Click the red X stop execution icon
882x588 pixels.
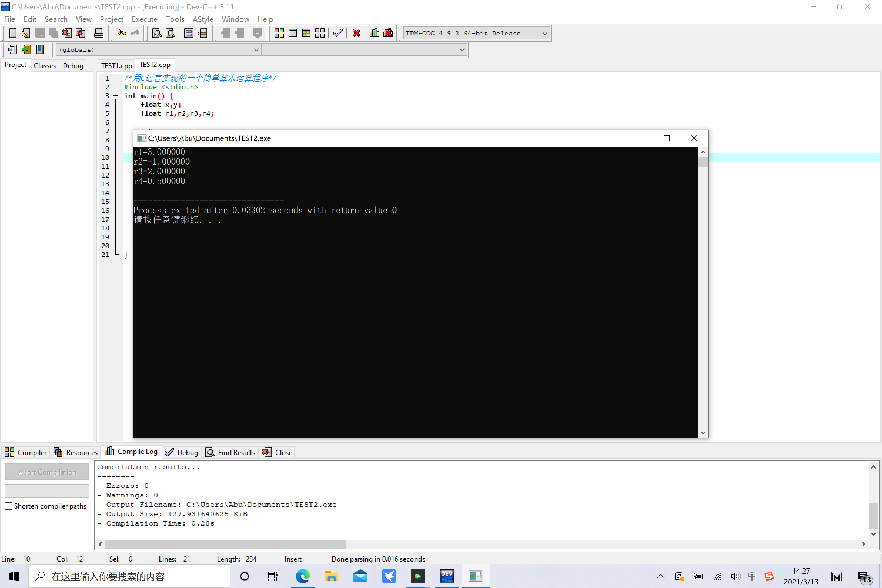(356, 33)
